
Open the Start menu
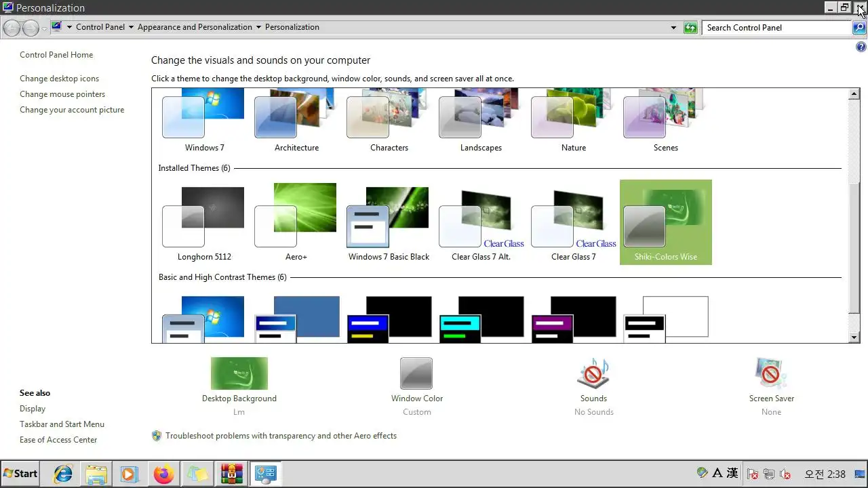(20, 474)
